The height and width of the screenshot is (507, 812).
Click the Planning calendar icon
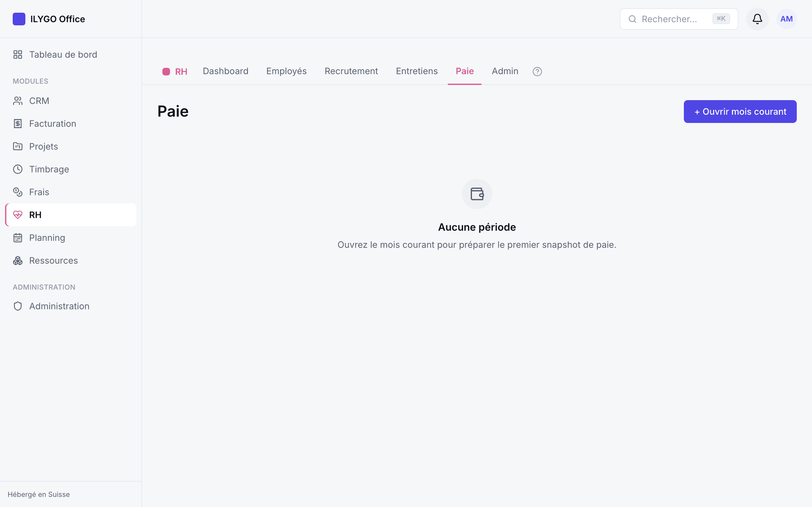pos(18,238)
